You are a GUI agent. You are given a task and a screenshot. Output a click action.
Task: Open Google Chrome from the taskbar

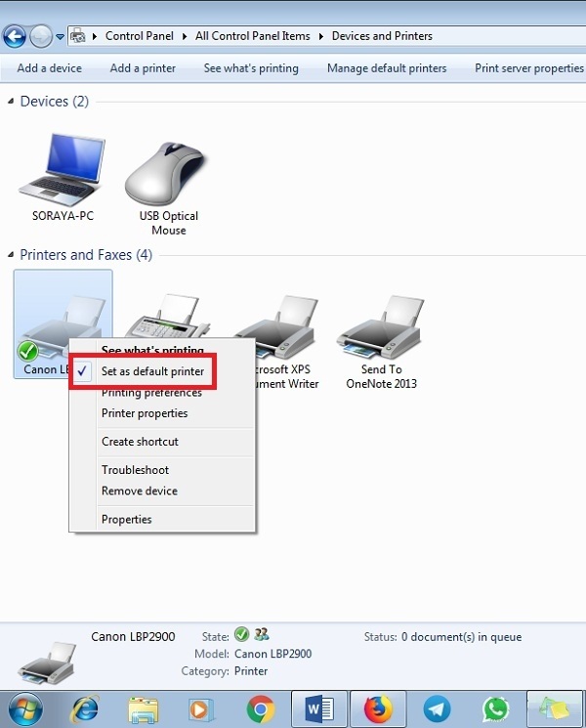[x=260, y=709]
